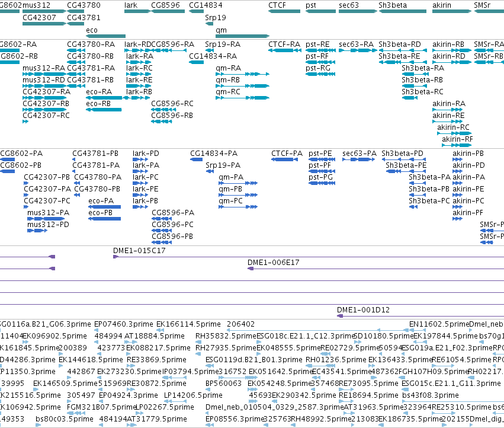This screenshot has height=428, width=504.
Task: Select the CG42307 gene label
Action: click(x=39, y=18)
